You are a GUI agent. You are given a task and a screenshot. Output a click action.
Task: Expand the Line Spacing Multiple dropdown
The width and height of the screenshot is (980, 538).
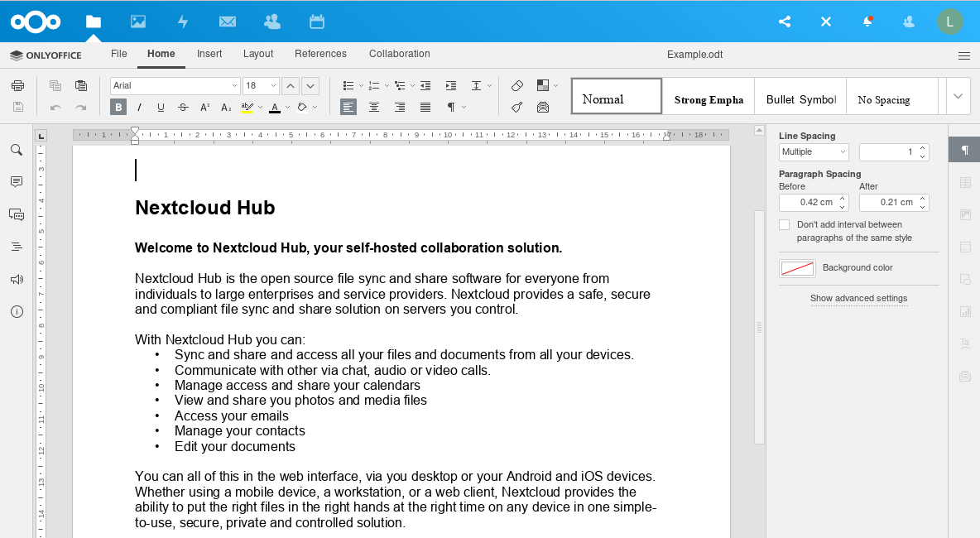click(x=814, y=152)
